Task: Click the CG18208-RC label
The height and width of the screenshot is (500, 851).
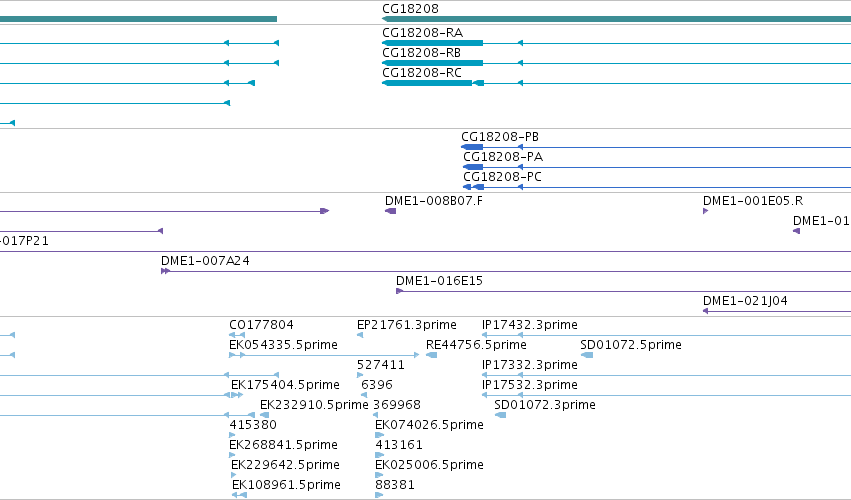Action: (x=422, y=73)
